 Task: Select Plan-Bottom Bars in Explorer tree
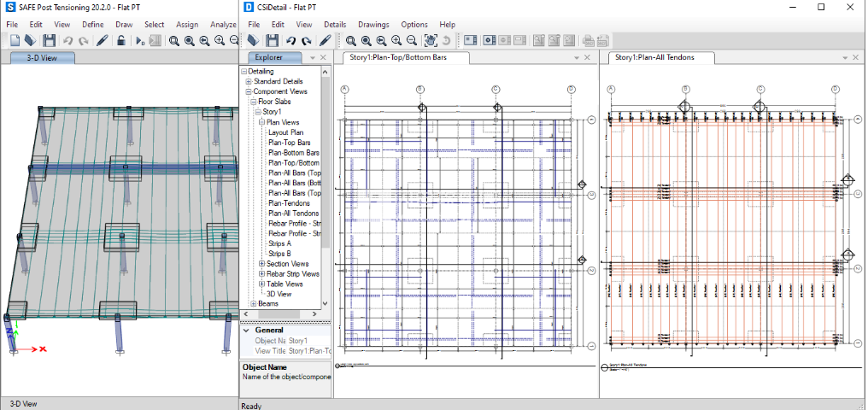click(x=293, y=152)
